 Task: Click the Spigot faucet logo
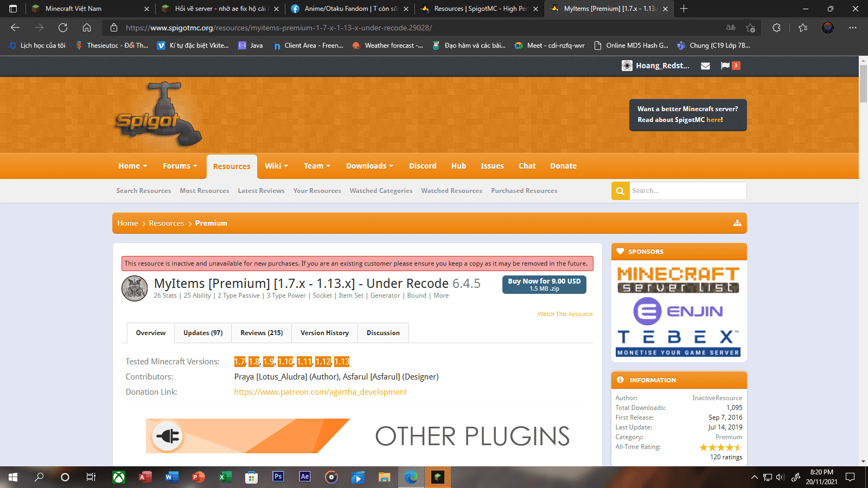point(158,114)
